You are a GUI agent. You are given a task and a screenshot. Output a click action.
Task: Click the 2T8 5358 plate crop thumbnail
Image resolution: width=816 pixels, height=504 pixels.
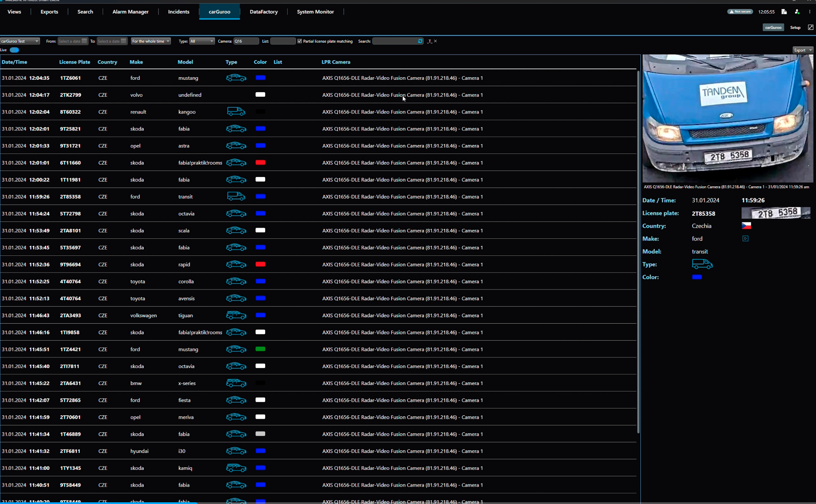click(x=776, y=213)
